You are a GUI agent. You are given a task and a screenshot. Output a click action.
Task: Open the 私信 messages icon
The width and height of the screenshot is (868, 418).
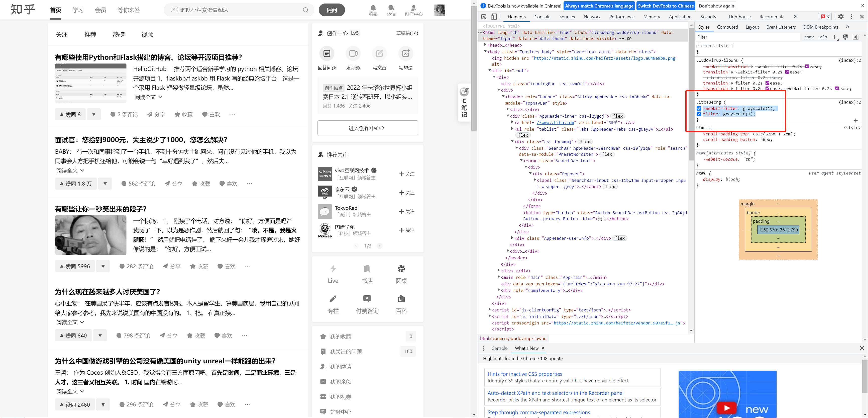391,11
